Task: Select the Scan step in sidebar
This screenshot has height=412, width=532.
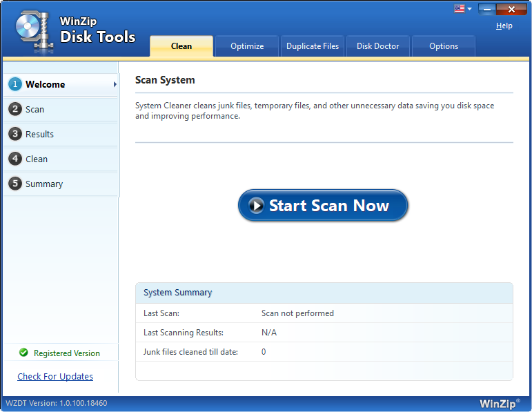Action: (x=61, y=109)
